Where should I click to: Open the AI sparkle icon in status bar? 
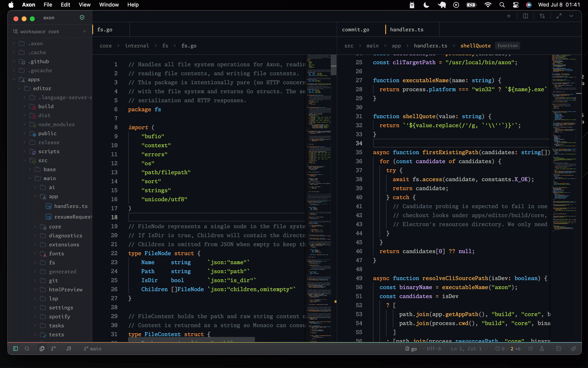[574, 349]
